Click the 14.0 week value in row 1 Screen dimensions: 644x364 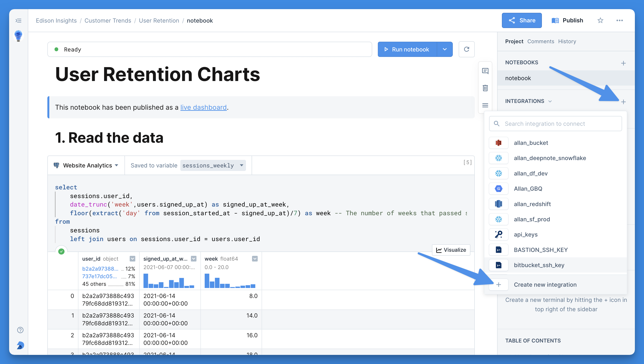pos(252,315)
